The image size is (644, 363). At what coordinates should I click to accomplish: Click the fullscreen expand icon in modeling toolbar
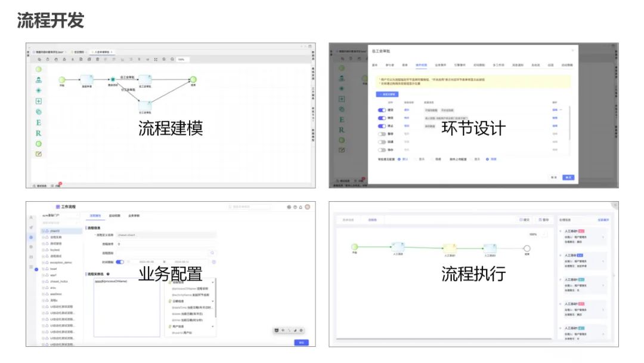(x=156, y=59)
